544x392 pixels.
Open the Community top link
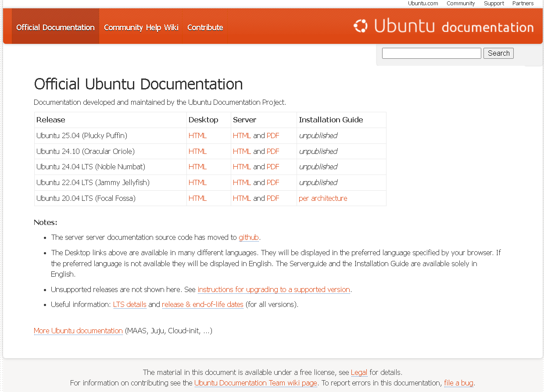pyautogui.click(x=461, y=4)
